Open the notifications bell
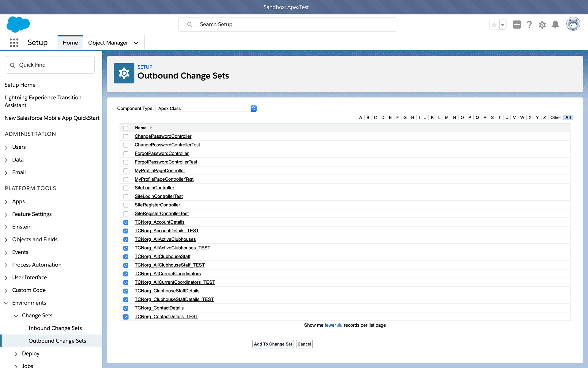This screenshot has height=368, width=588. pyautogui.click(x=555, y=25)
